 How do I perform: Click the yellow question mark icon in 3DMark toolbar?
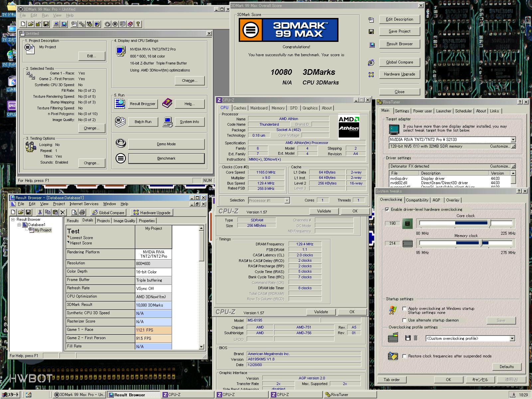[138, 24]
